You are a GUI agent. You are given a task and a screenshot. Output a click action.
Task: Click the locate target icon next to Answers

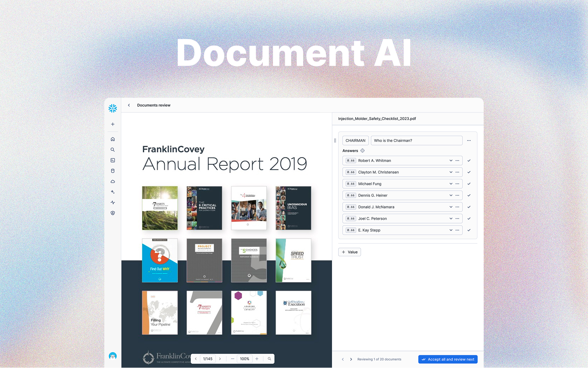(x=362, y=151)
